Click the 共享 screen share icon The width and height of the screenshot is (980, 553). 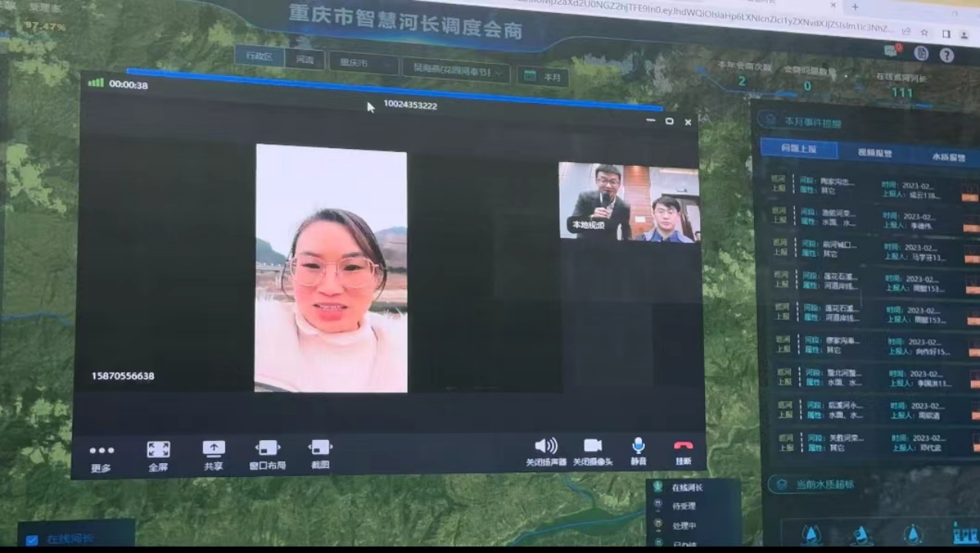click(x=214, y=449)
